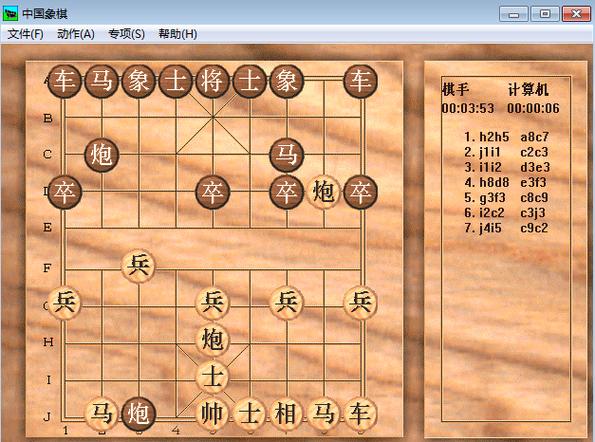The width and height of the screenshot is (595, 442).
Task: Click the reply move a8c7
Action: pos(534,137)
